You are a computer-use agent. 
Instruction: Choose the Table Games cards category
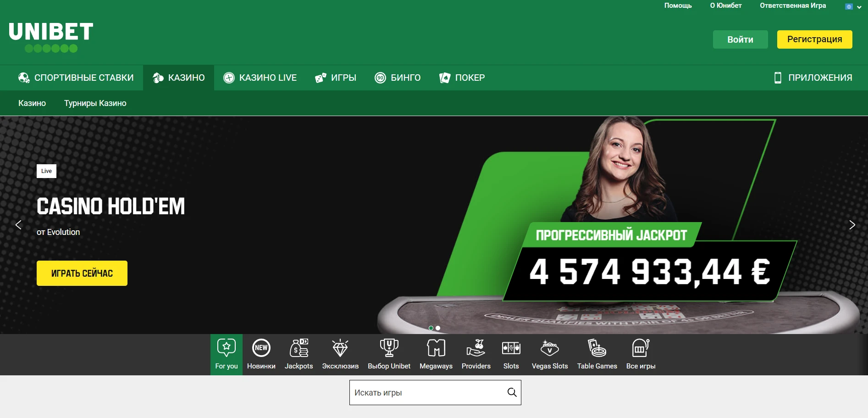[597, 355]
